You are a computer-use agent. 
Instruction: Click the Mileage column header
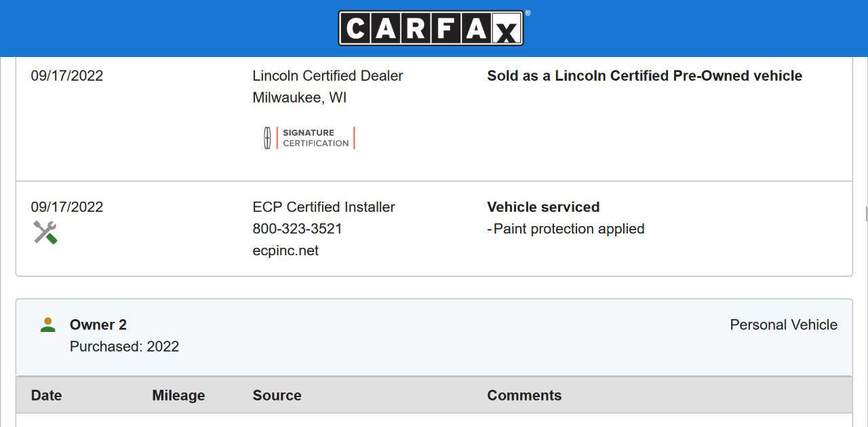[x=178, y=395]
